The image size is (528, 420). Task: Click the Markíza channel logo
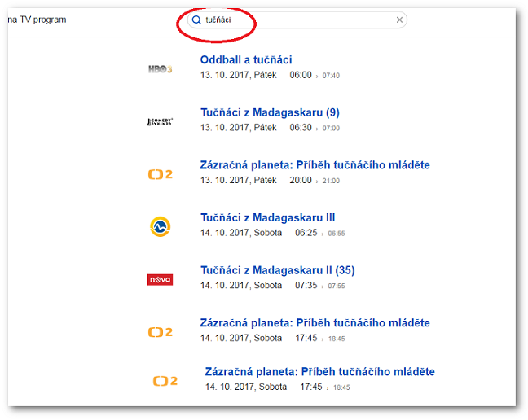160,226
